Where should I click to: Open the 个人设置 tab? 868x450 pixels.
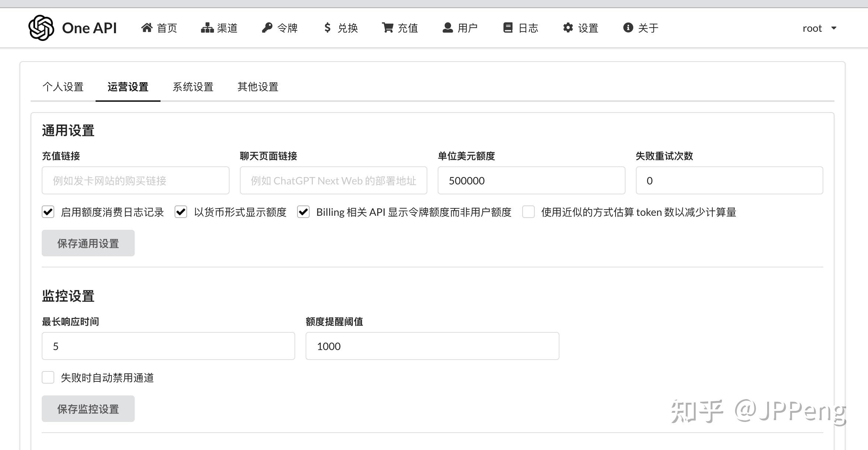point(63,87)
